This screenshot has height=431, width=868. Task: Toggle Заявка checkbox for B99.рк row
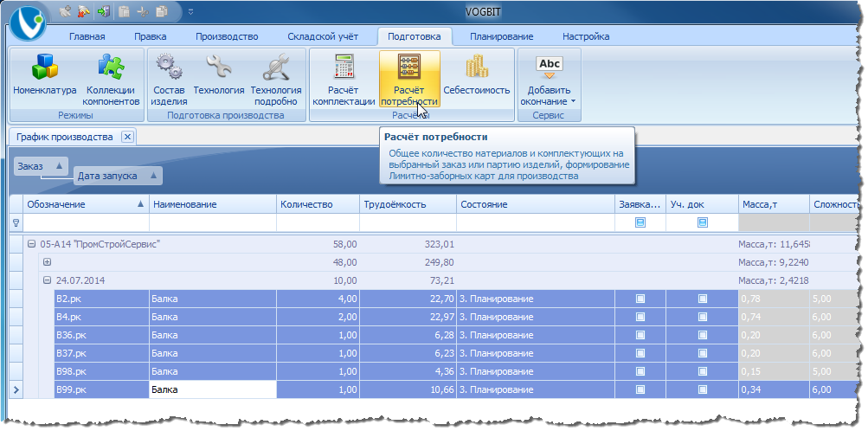[640, 389]
